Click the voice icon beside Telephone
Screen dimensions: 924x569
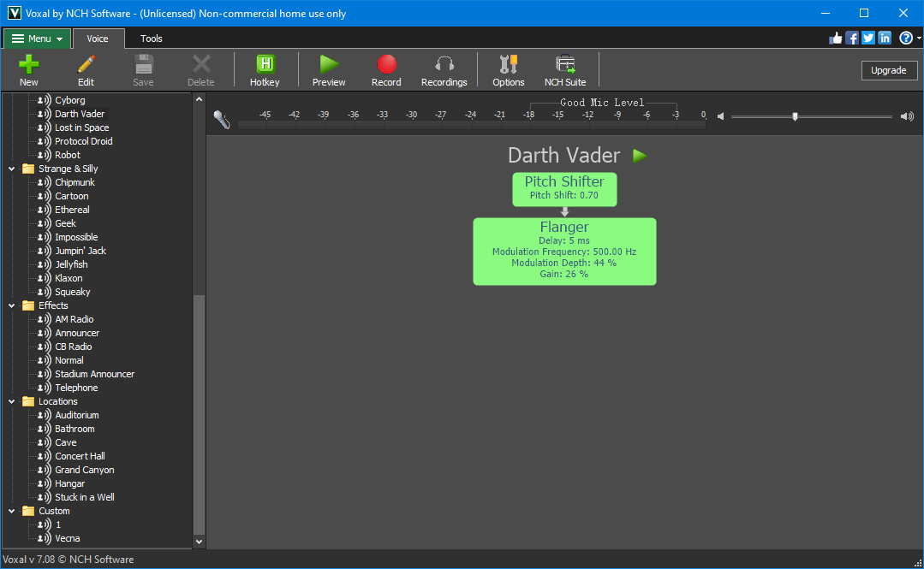tap(45, 388)
